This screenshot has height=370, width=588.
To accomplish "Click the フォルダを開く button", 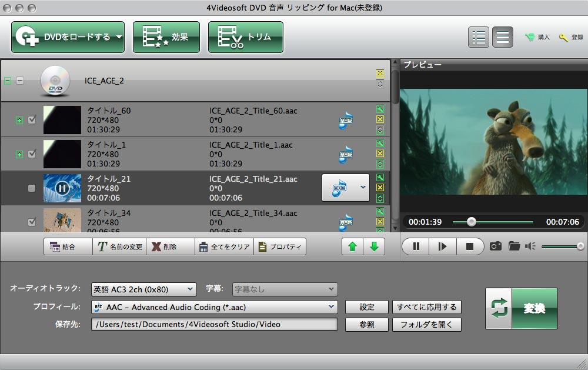I will (x=427, y=325).
